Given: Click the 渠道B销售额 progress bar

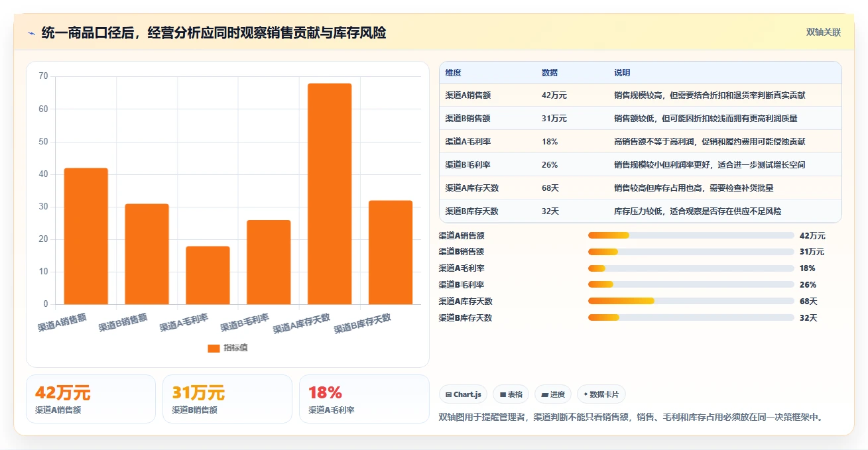Looking at the screenshot, I should (x=691, y=252).
